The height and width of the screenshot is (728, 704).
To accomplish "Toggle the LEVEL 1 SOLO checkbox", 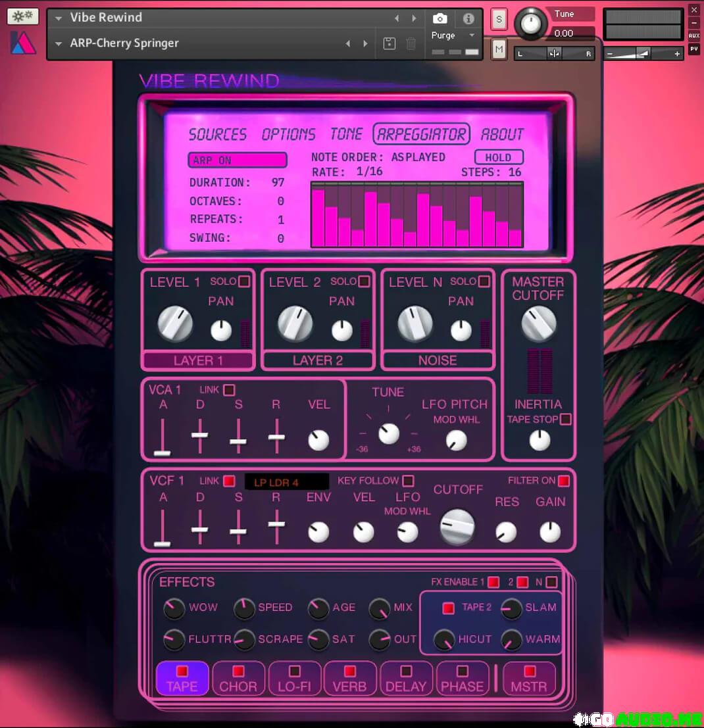I will pyautogui.click(x=244, y=281).
